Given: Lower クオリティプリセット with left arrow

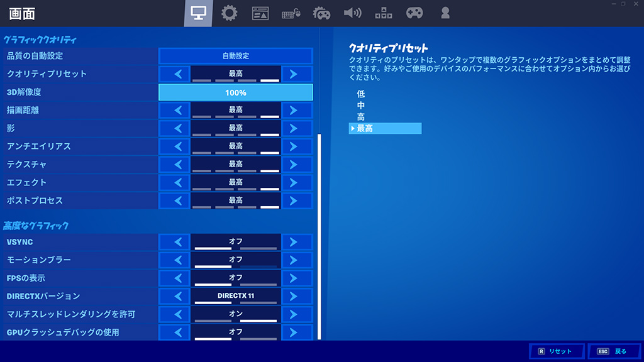Looking at the screenshot, I should coord(175,74).
